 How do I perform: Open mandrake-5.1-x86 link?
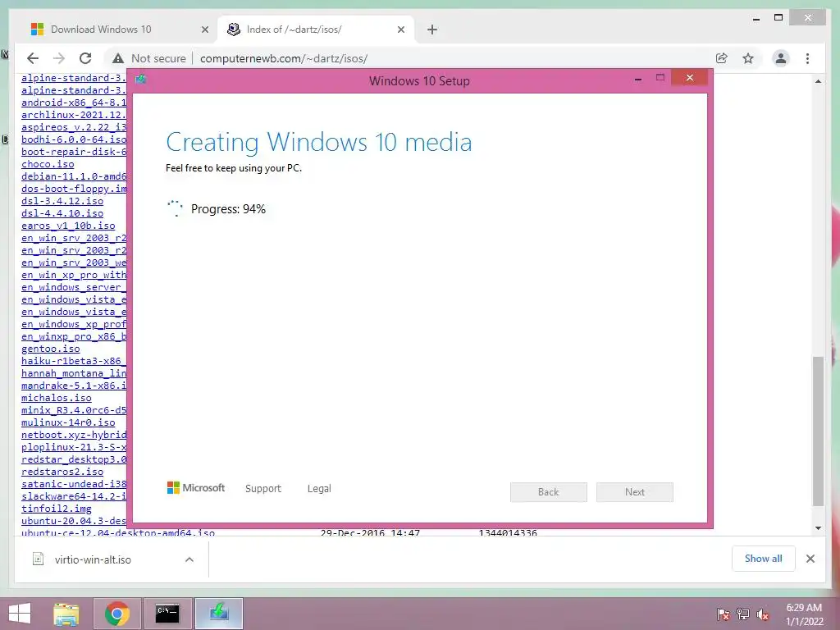[x=74, y=386]
